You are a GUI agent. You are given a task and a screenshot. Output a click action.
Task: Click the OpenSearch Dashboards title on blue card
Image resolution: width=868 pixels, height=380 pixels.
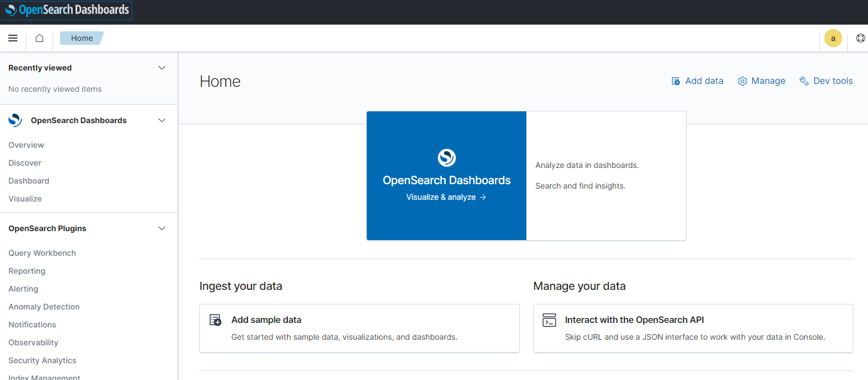[447, 180]
